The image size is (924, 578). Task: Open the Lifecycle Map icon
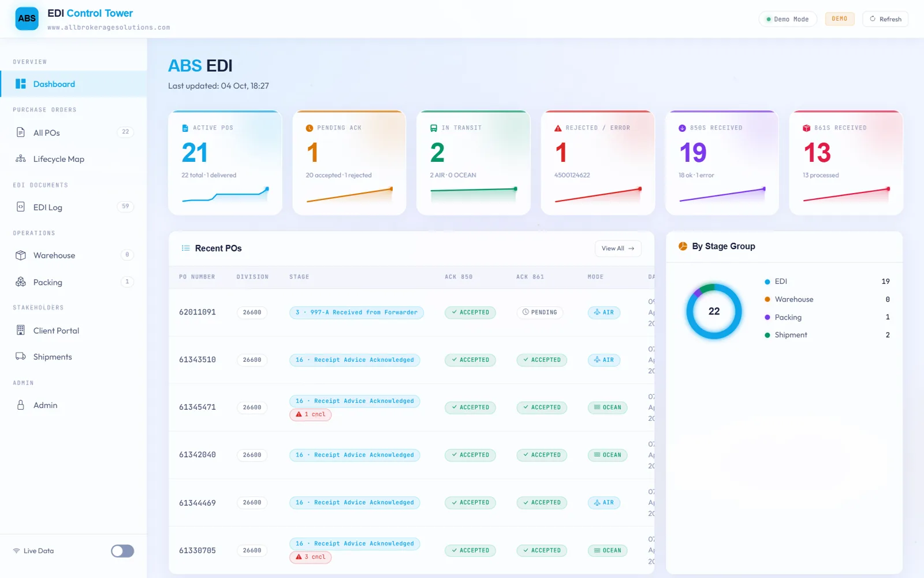[x=21, y=158]
